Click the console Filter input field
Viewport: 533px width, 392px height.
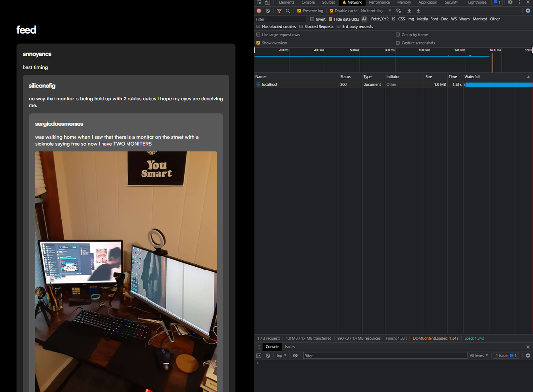(x=385, y=356)
